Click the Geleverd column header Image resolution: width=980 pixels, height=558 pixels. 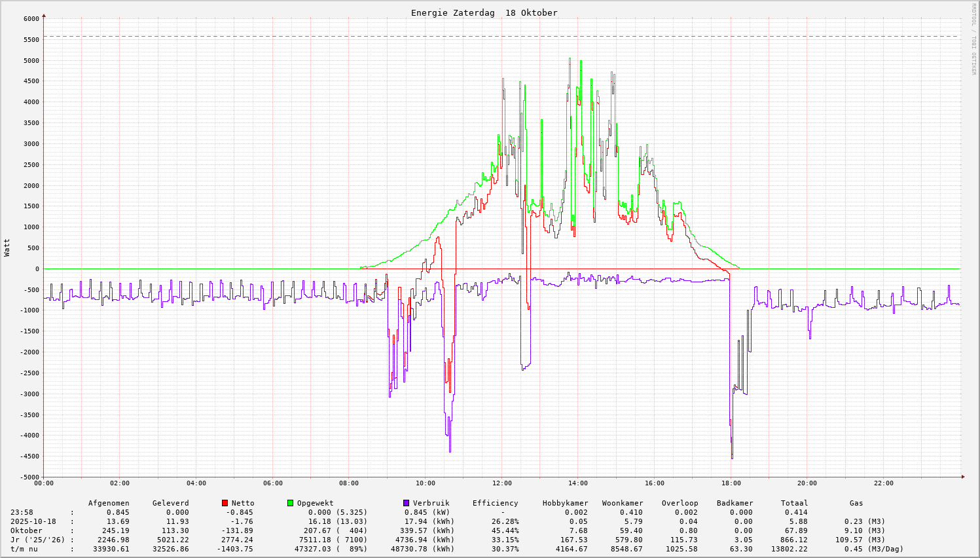(170, 503)
